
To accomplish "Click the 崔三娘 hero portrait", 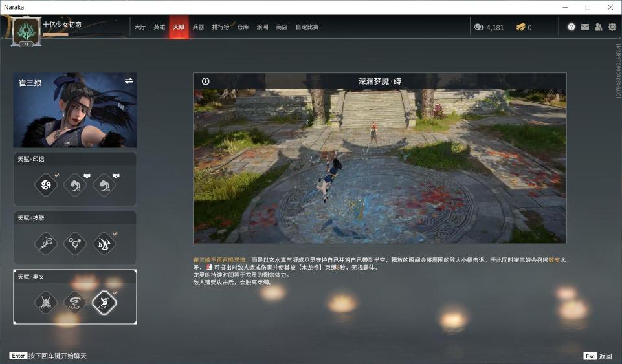I will tap(75, 110).
